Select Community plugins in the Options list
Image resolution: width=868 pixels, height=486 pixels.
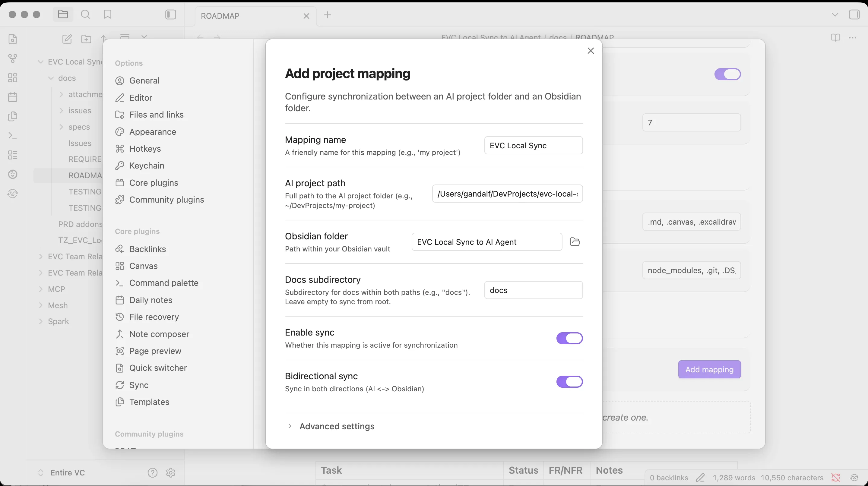tap(166, 199)
